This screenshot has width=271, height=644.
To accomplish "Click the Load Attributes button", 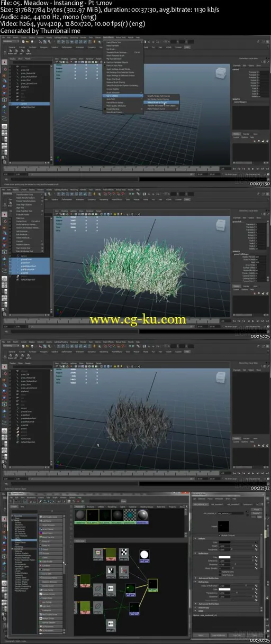I will coord(219,636).
